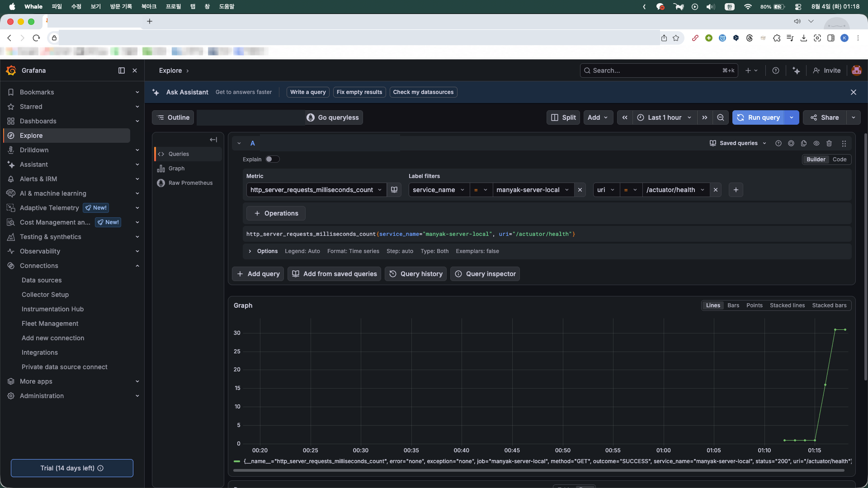This screenshot has width=868, height=488.
Task: Hide query A response with eye icon
Action: point(816,143)
